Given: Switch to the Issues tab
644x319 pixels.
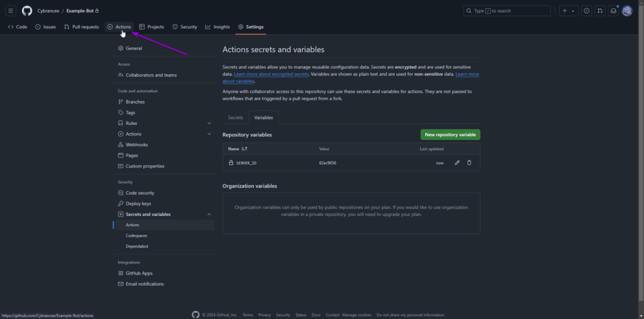Looking at the screenshot, I should click(45, 26).
